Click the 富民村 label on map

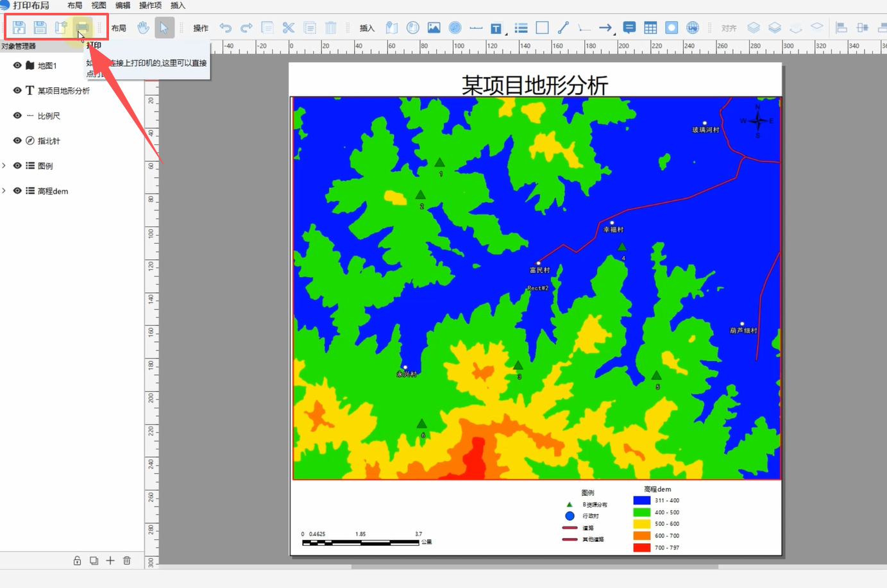[x=539, y=270]
